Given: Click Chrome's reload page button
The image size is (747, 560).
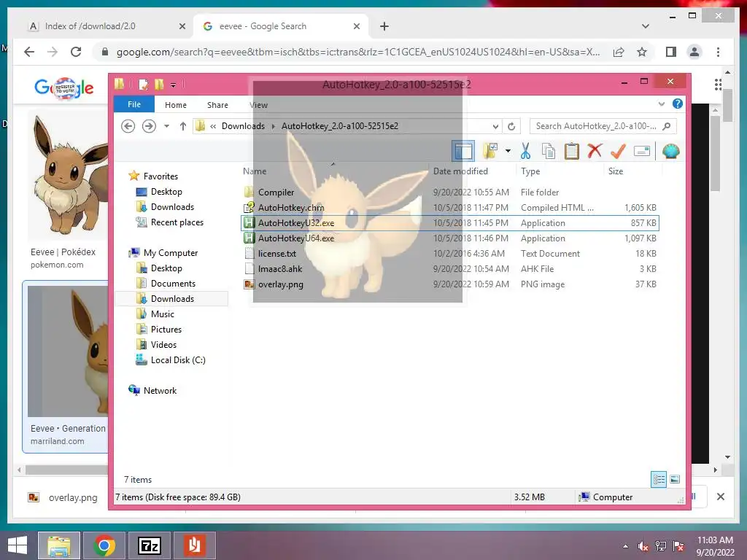Looking at the screenshot, I should (x=76, y=52).
